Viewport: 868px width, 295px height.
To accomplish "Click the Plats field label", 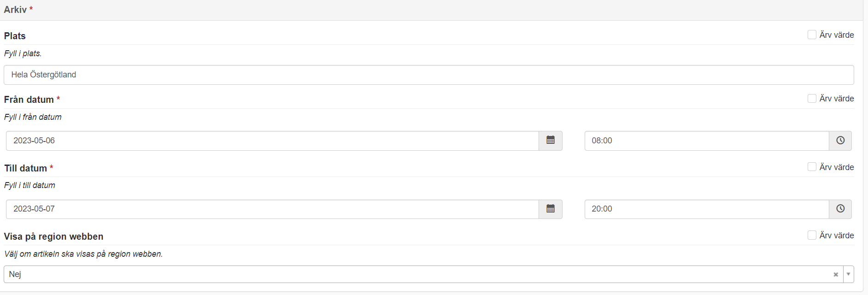I will point(15,36).
